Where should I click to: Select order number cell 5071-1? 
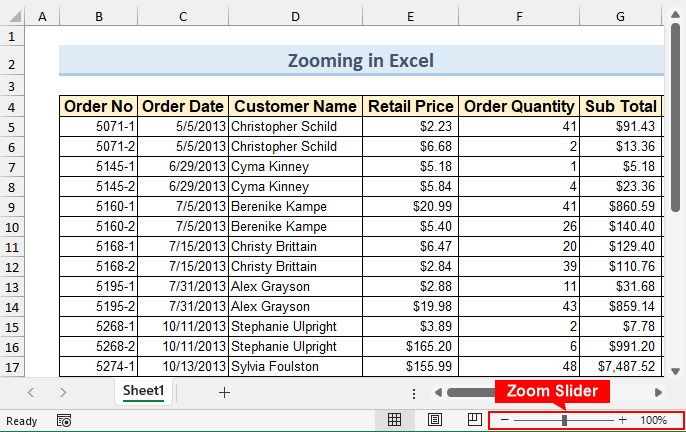coord(98,126)
